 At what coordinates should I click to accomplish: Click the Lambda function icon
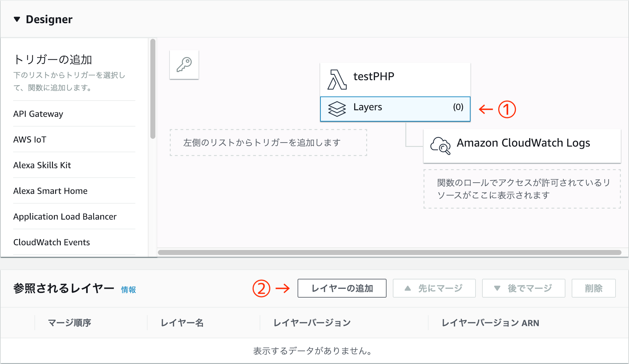tap(337, 80)
